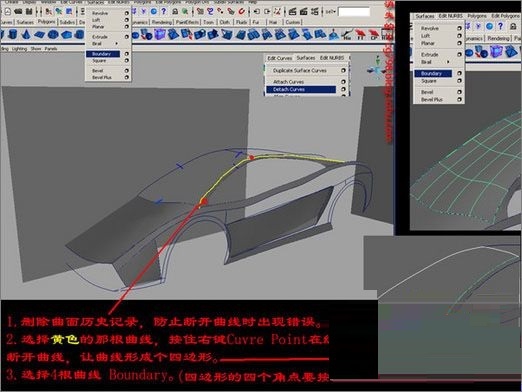522x392 pixels.
Task: Switch to the PaintEffects shelf tab
Action: 187,22
